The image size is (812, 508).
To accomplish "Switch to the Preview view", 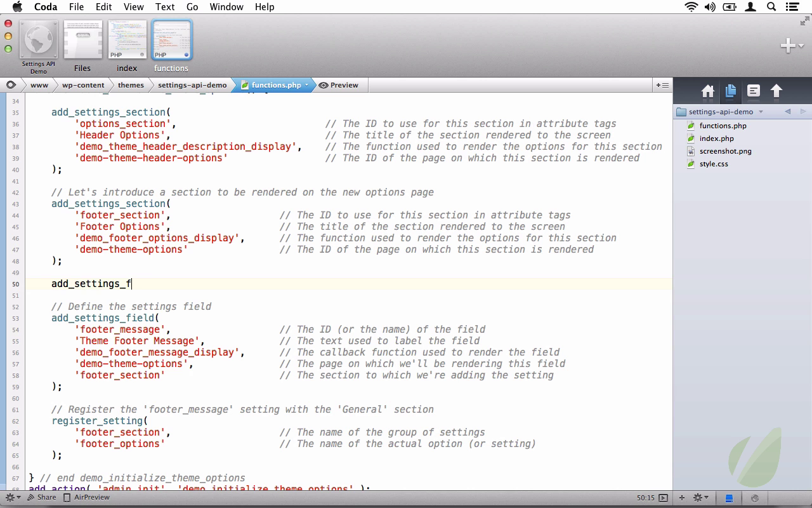I will tap(339, 85).
